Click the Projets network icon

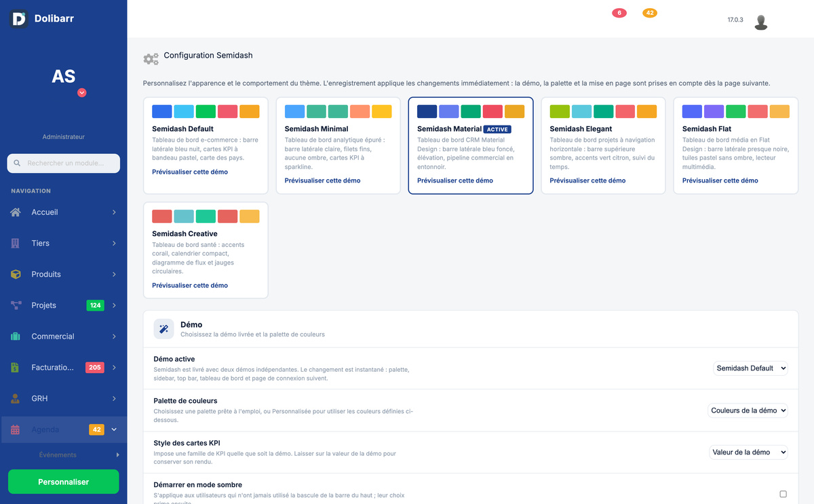click(16, 305)
